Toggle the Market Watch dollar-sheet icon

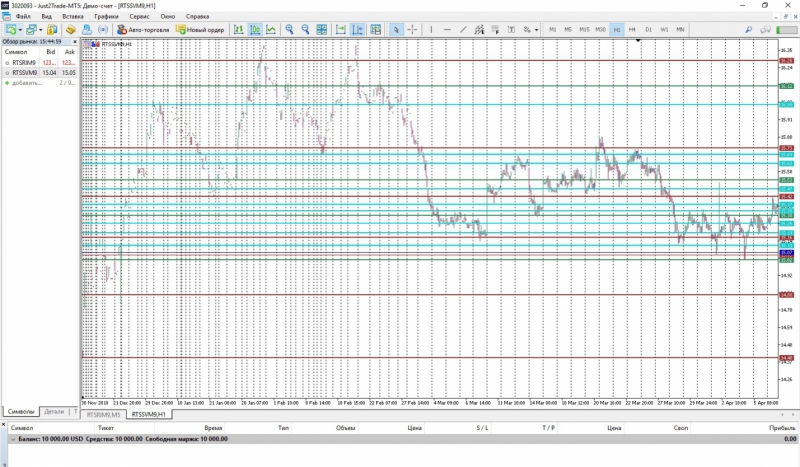coord(52,30)
